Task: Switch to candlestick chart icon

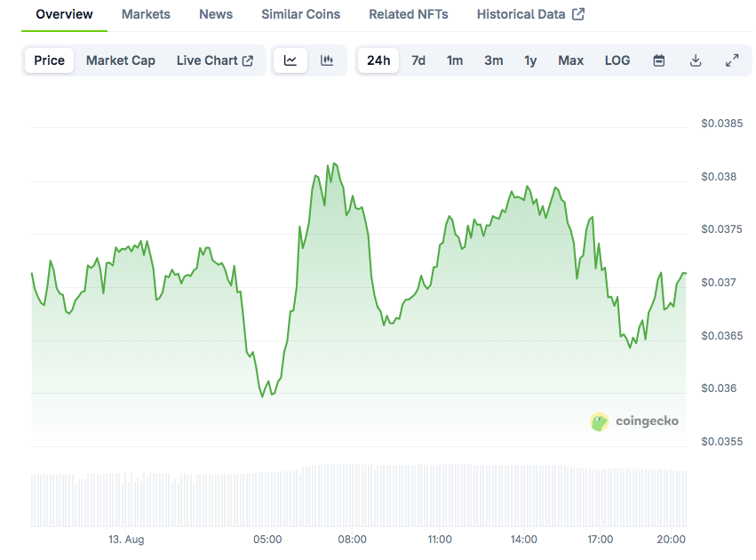Action: click(x=327, y=60)
